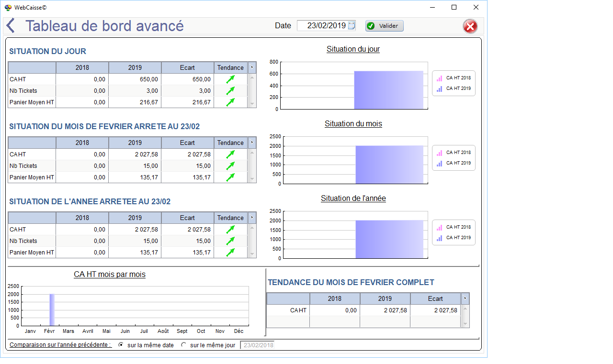
Task: Click the green trend arrow for Nb Tickets in the year table
Action: tap(230, 241)
